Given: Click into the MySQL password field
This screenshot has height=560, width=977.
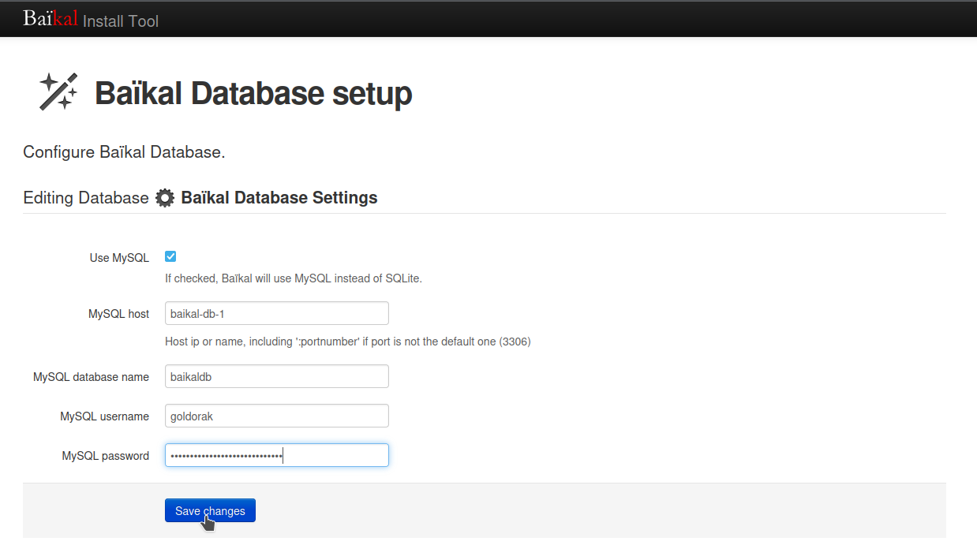Looking at the screenshot, I should point(277,455).
